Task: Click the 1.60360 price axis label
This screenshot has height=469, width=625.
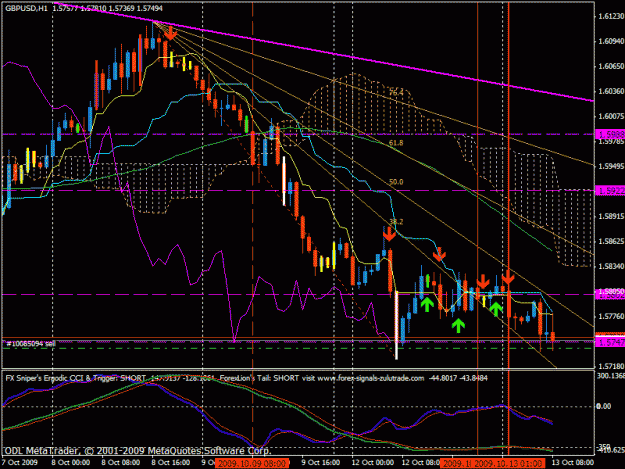Action: pos(611,91)
